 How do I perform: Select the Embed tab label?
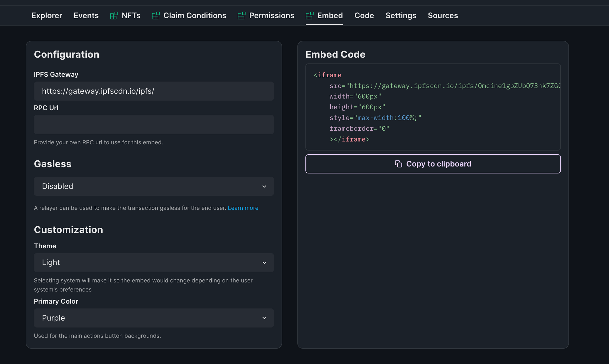pyautogui.click(x=330, y=16)
